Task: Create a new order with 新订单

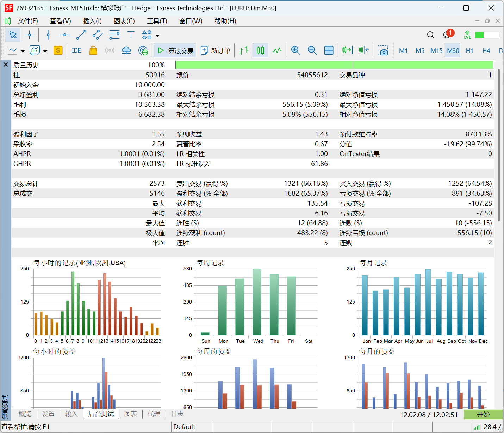Action: coord(216,50)
